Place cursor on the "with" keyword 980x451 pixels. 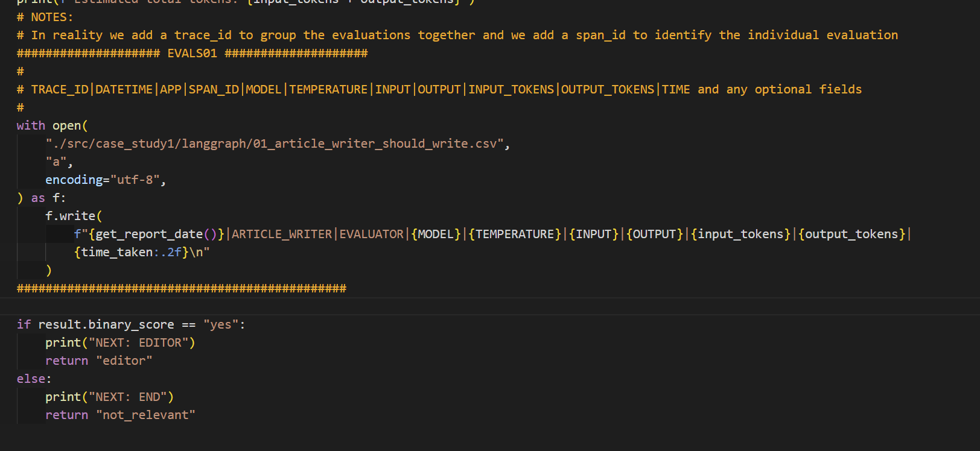click(x=31, y=126)
